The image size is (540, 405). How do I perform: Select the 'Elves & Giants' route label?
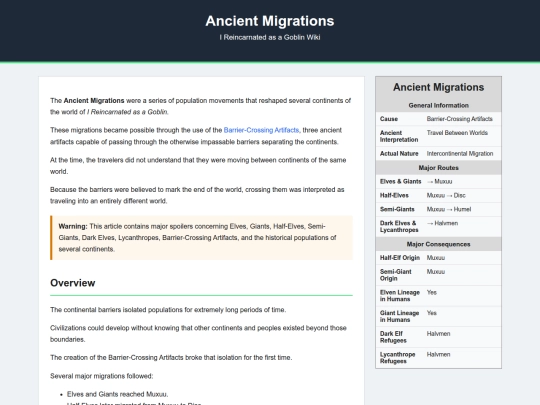click(401, 181)
